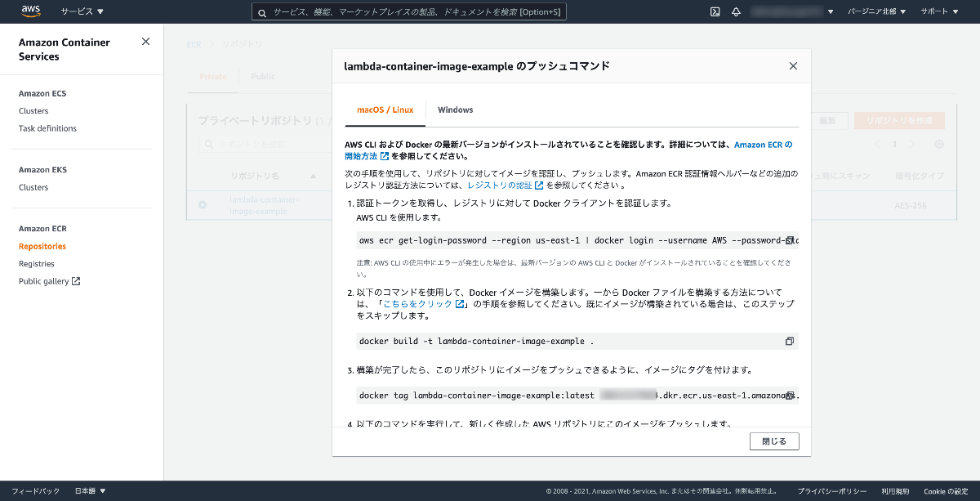Select the Private repositories tab
Viewport: 980px width, 501px height.
tap(213, 76)
